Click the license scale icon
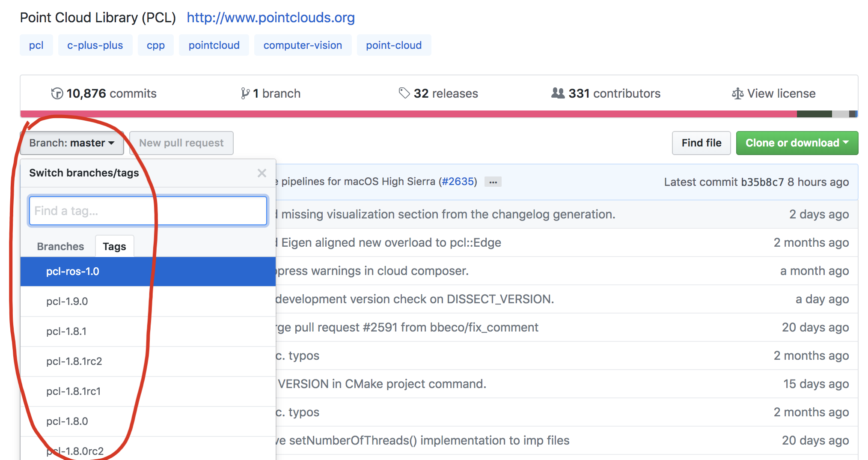This screenshot has width=868, height=460. 737,93
